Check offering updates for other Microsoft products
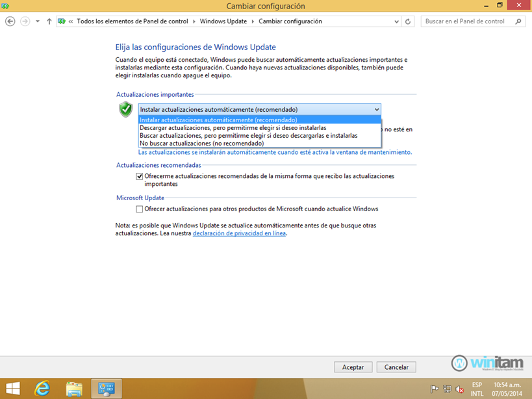 (x=139, y=209)
